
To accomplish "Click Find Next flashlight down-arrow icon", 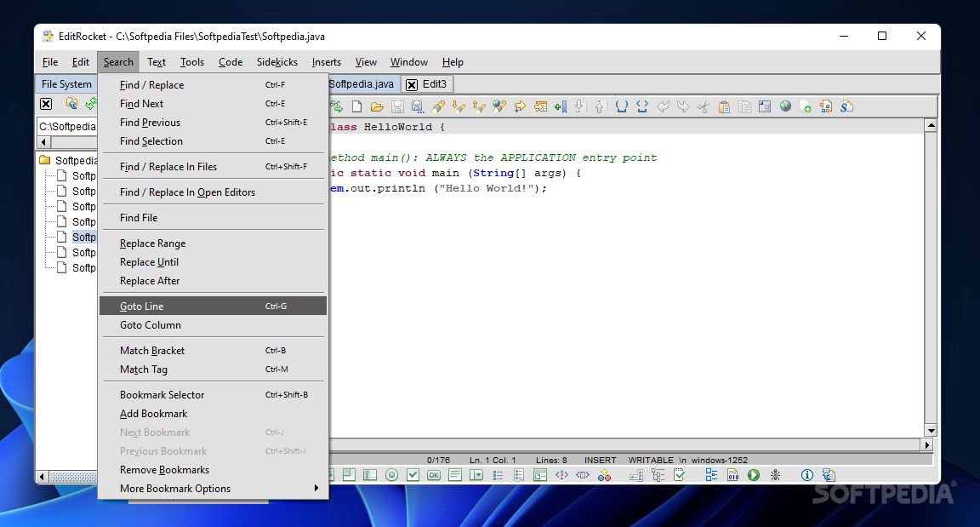I will tap(459, 107).
